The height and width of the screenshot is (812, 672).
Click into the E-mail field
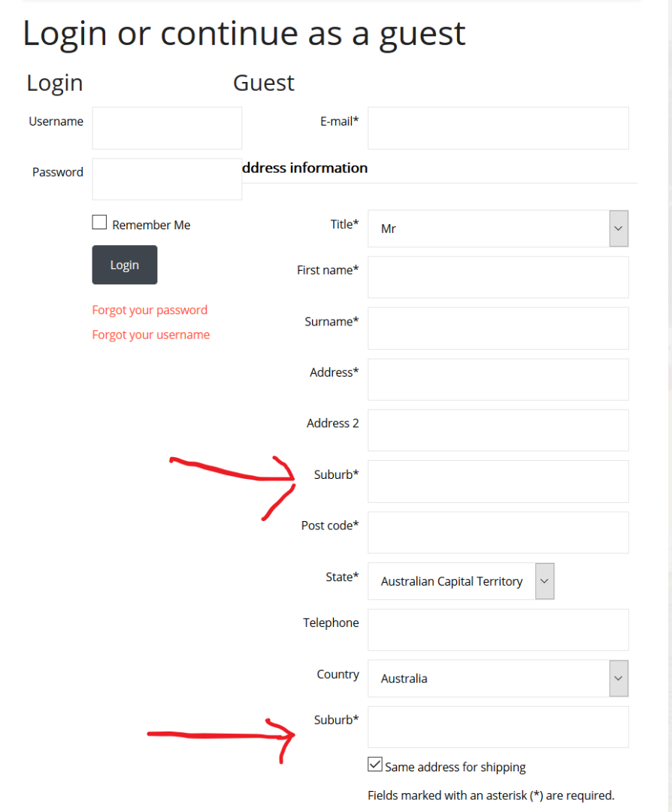click(498, 128)
